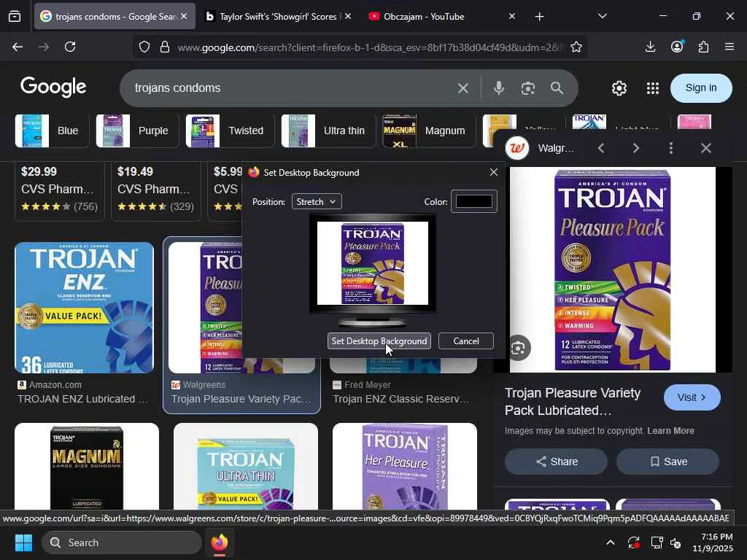This screenshot has height=560, width=747.
Task: Go back to the previous page
Action: [18, 47]
